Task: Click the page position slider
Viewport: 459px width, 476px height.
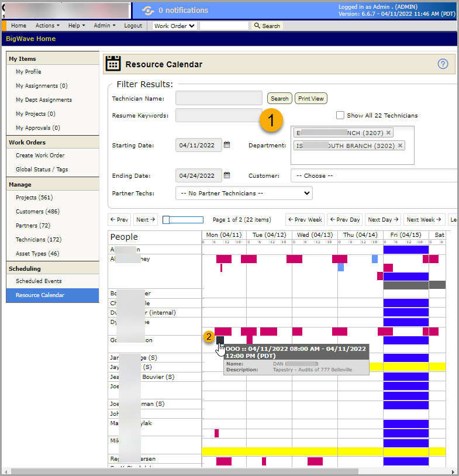Action: click(x=183, y=220)
